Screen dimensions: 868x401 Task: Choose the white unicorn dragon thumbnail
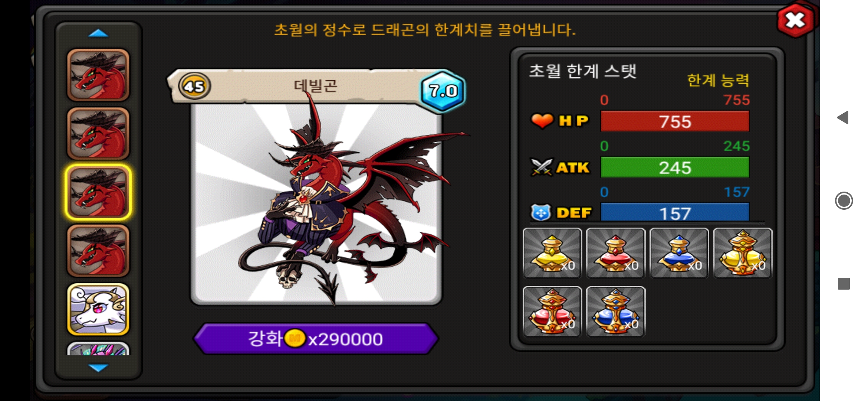[x=98, y=309]
